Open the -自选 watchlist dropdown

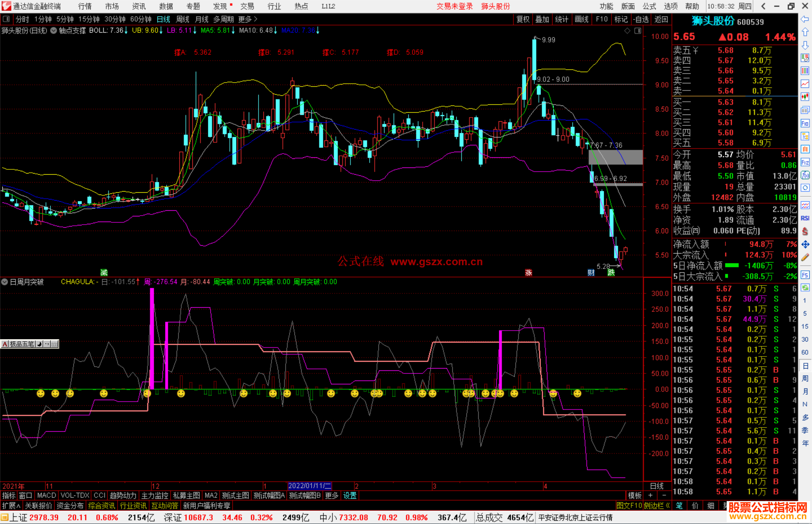point(641,19)
